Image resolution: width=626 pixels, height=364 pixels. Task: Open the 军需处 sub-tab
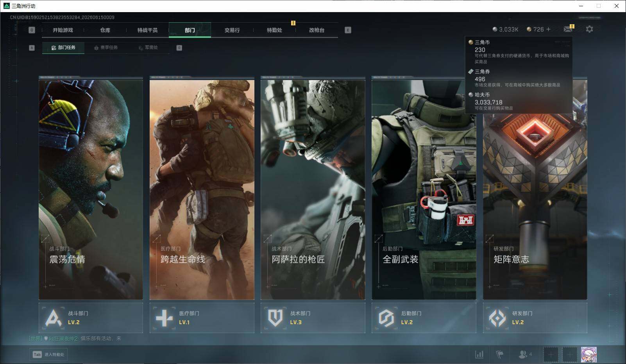point(148,48)
